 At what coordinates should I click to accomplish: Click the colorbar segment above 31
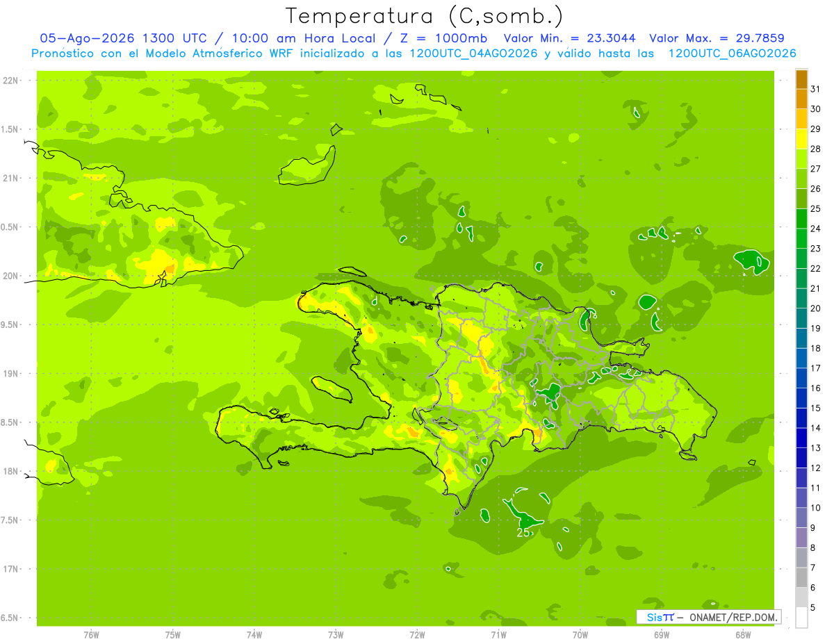pos(801,79)
